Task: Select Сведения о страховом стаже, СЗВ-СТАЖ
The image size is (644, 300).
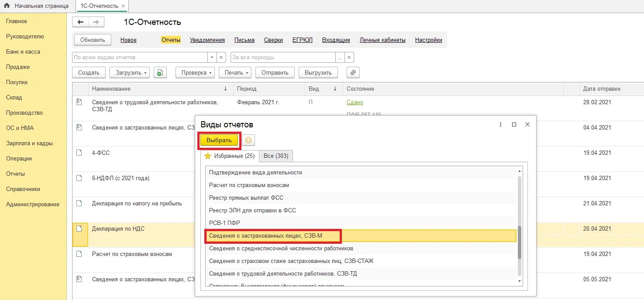Action: [x=361, y=261]
